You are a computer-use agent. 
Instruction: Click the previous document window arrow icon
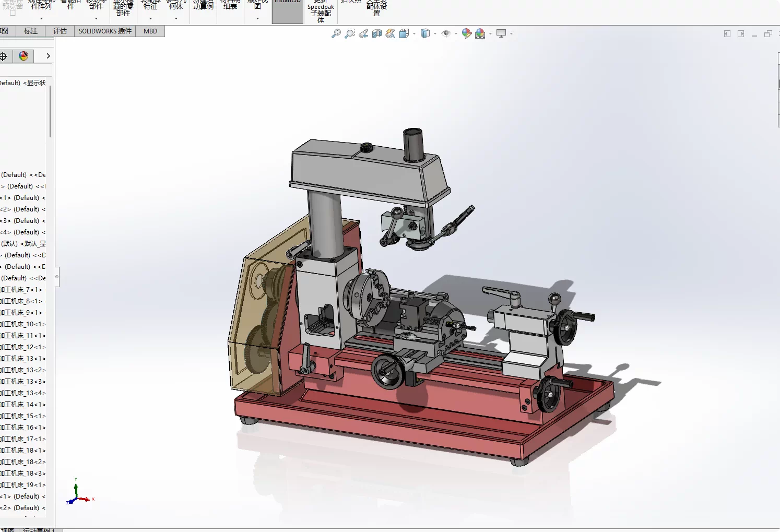coord(727,33)
